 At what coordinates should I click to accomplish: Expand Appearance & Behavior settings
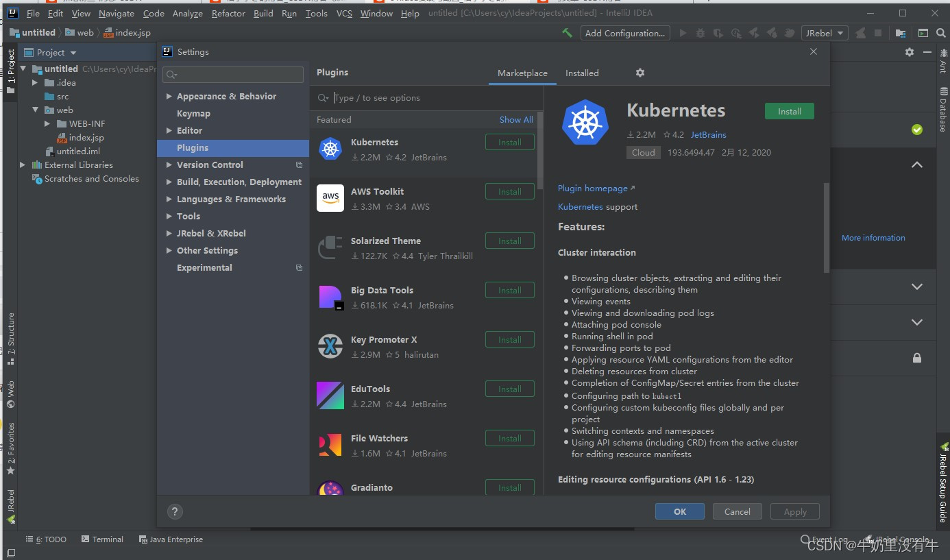coord(169,97)
